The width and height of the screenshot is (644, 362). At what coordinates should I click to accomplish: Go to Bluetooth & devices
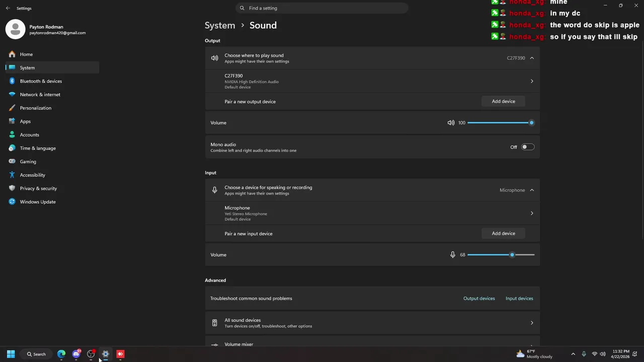click(52, 81)
